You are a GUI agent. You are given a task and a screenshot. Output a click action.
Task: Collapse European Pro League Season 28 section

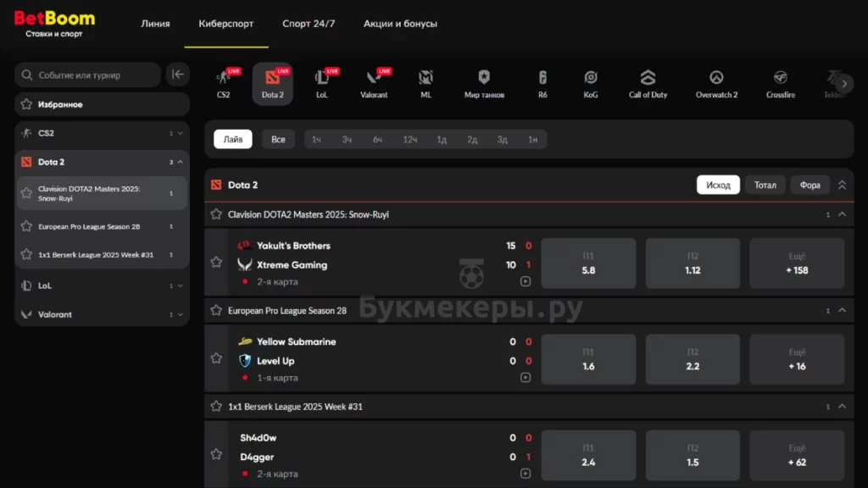842,310
